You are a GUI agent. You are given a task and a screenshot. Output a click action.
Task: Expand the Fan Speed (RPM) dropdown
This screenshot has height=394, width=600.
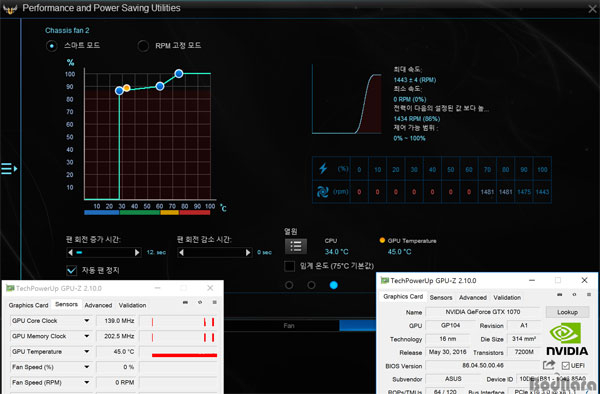[x=87, y=382]
